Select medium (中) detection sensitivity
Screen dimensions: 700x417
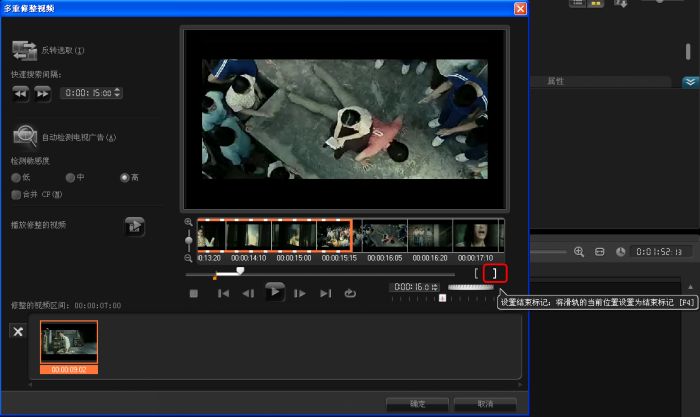point(69,177)
